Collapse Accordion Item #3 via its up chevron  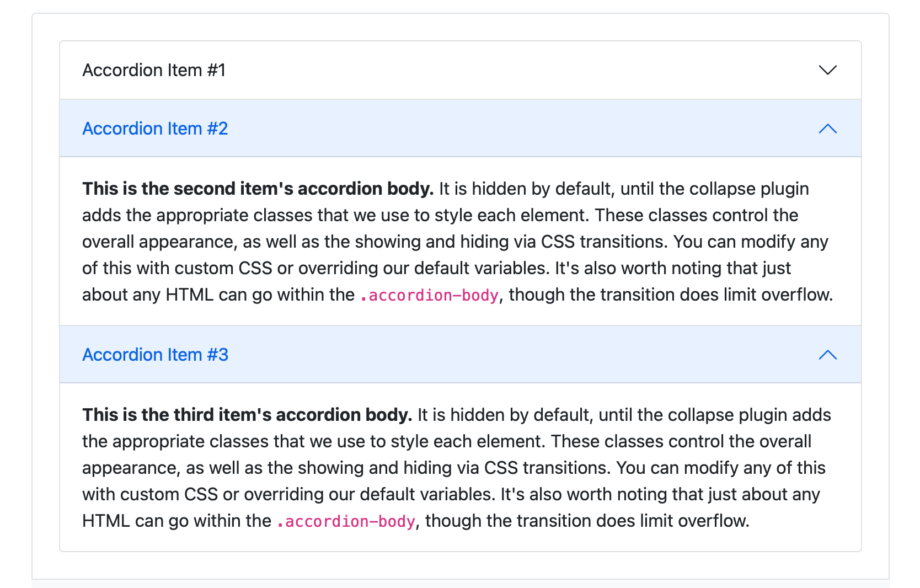tap(827, 355)
